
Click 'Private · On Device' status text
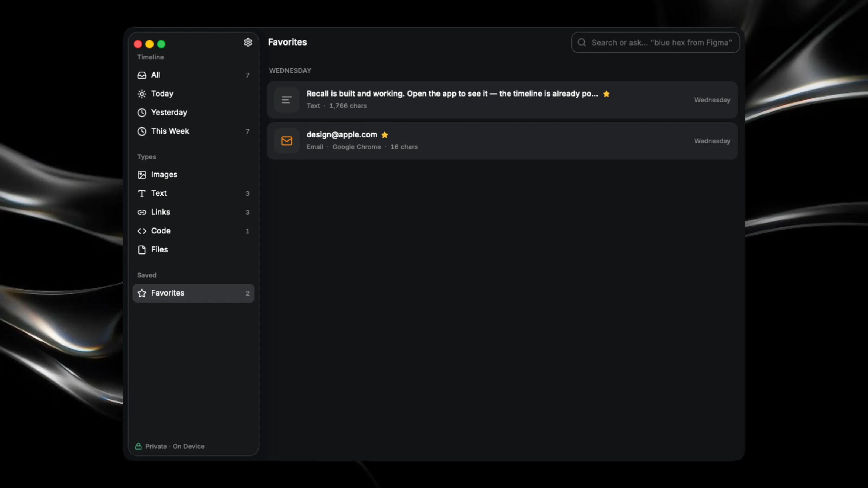174,446
